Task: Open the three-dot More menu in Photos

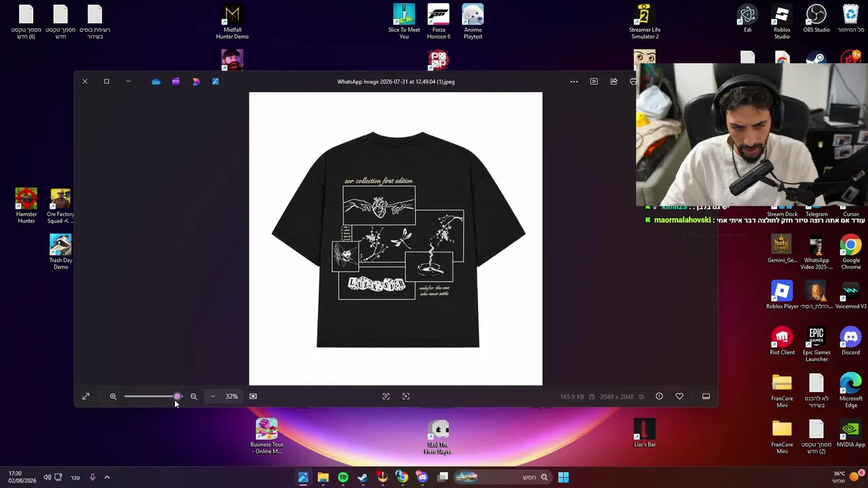Action: pos(574,81)
